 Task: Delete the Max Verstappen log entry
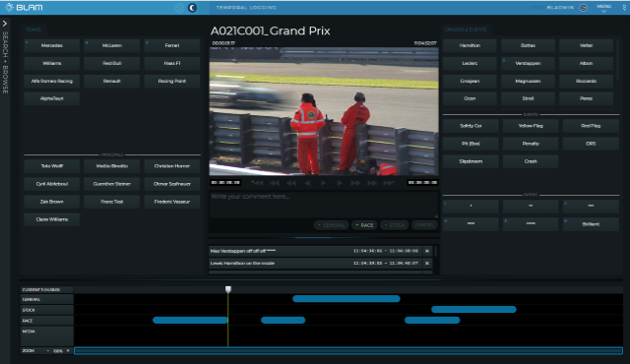point(427,251)
